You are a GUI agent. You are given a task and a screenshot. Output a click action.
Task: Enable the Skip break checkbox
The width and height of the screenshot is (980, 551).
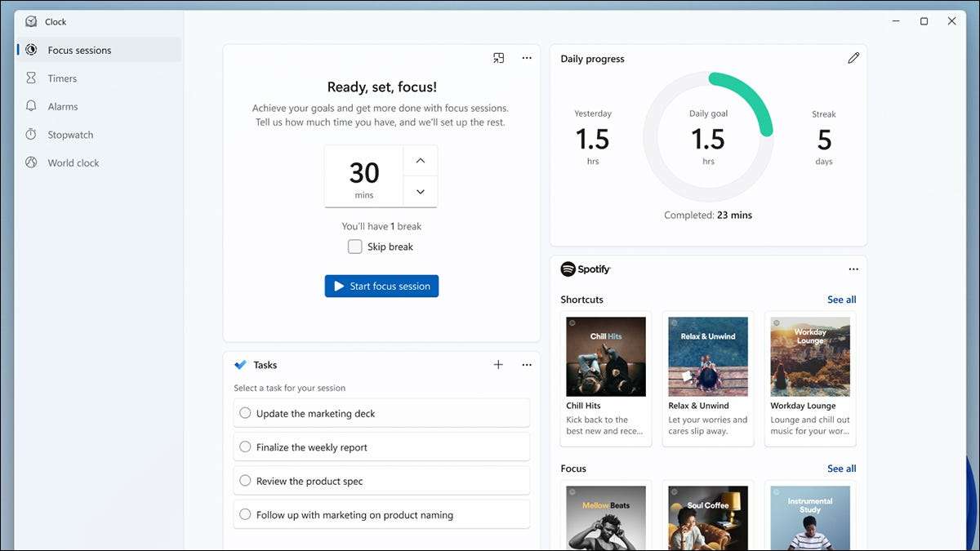[x=355, y=247]
